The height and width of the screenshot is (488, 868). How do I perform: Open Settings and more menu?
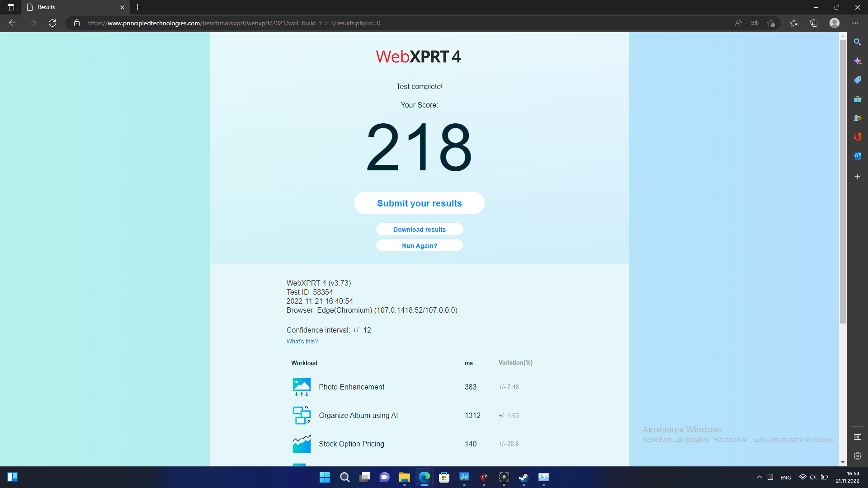[855, 23]
